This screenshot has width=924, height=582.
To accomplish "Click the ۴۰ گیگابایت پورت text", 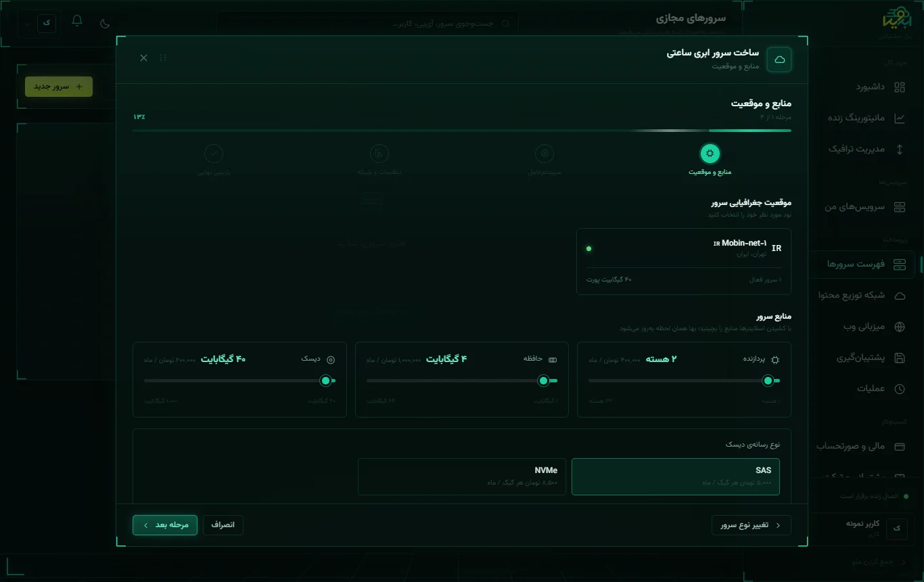I will [609, 279].
